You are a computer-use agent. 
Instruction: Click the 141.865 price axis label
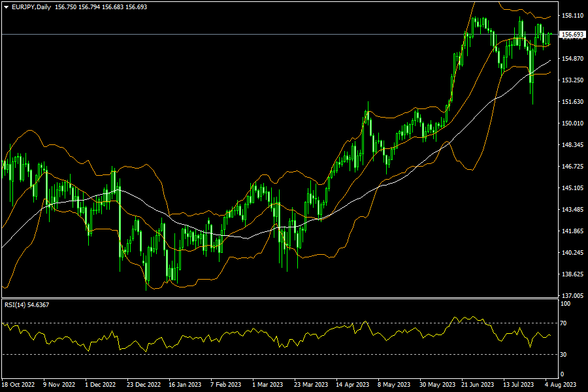(x=572, y=231)
